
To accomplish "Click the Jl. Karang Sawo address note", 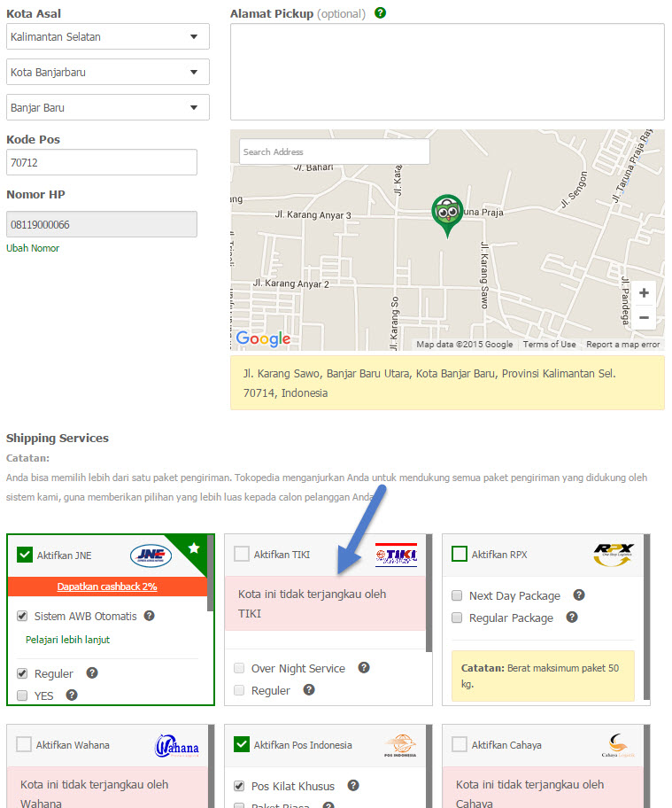I will click(x=447, y=383).
